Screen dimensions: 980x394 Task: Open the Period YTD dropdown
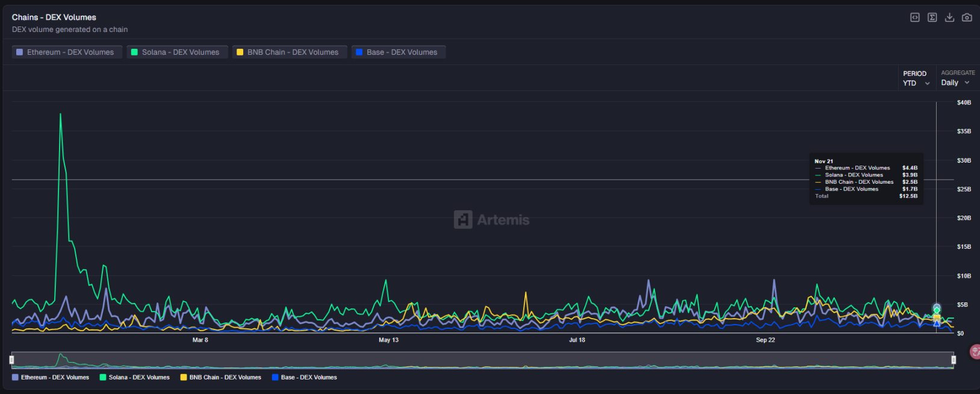916,83
